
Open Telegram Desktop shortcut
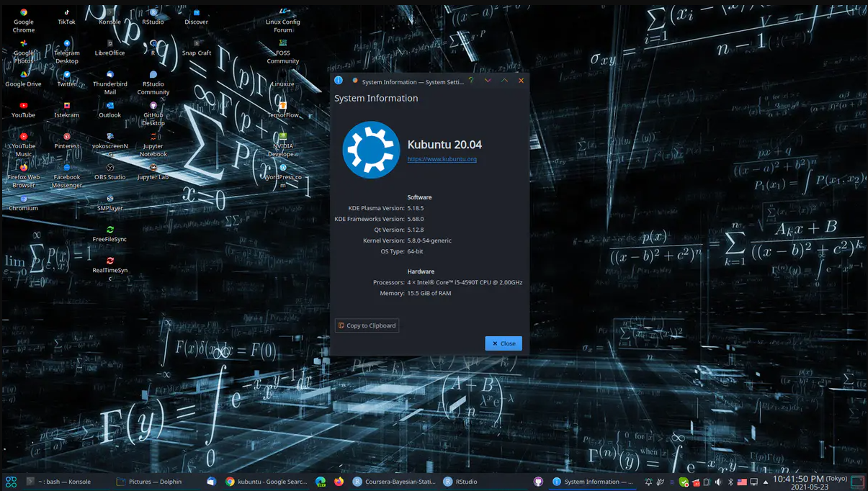[x=66, y=52]
